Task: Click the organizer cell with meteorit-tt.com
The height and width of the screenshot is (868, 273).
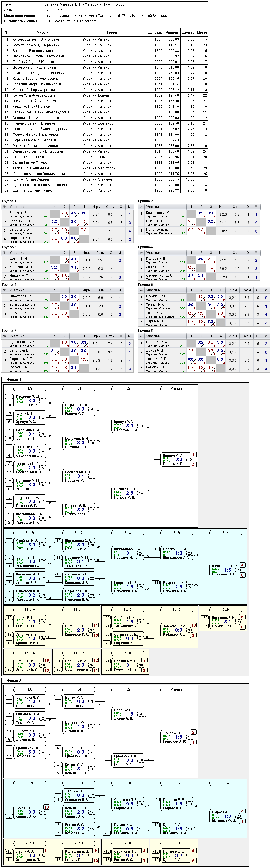Action: coord(126,21)
